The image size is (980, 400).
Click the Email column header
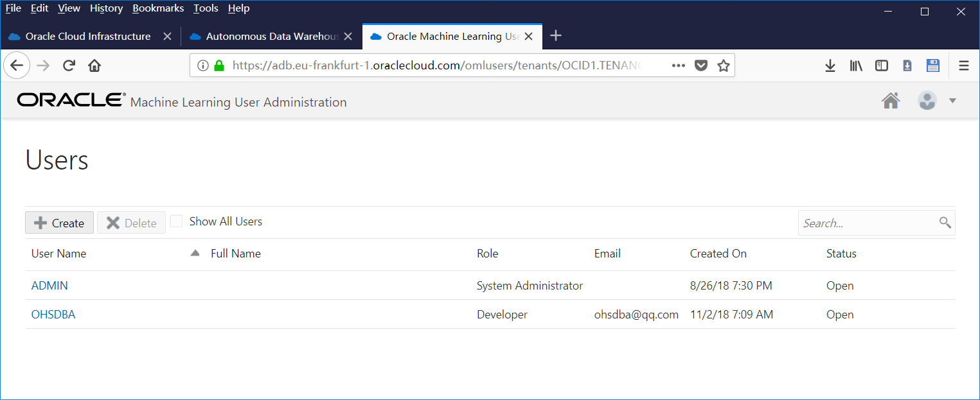(607, 254)
